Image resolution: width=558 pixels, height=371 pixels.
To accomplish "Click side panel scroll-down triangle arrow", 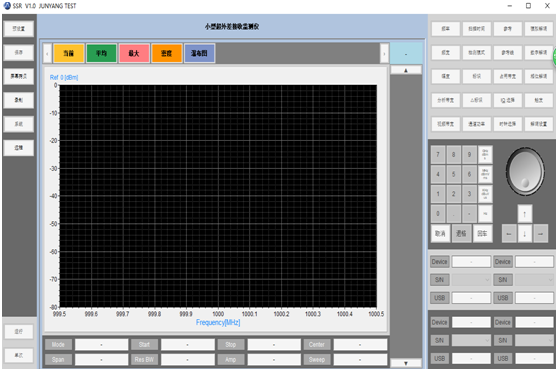I will [406, 363].
